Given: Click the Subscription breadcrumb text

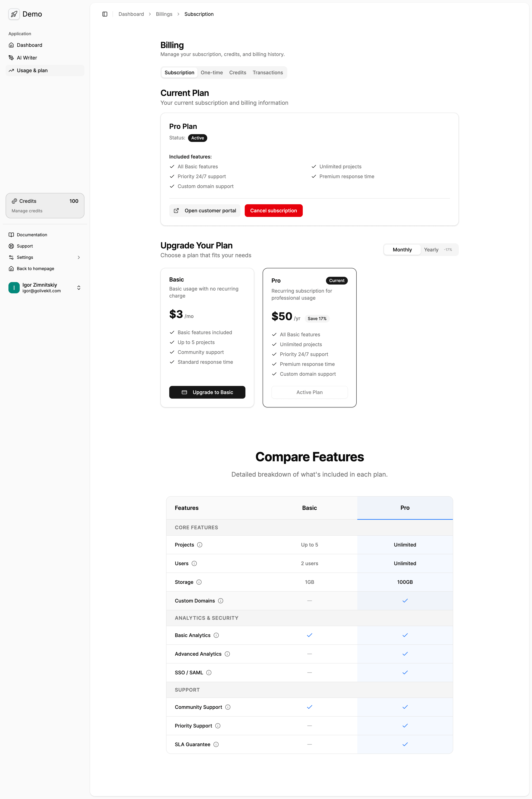Looking at the screenshot, I should point(199,14).
